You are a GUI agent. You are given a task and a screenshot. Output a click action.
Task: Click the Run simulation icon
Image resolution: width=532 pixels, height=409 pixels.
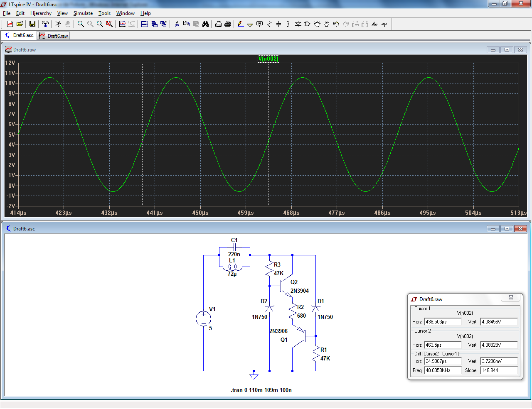pyautogui.click(x=58, y=24)
